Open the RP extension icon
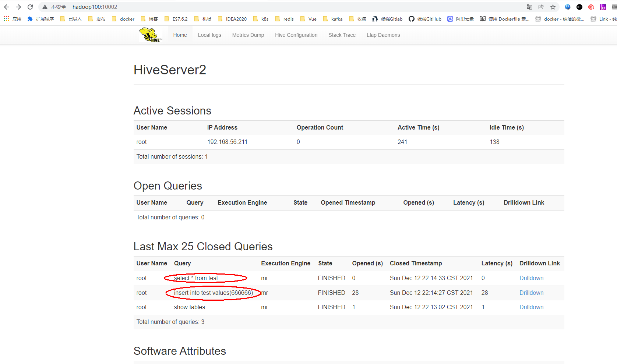This screenshot has height=364, width=617. point(603,7)
